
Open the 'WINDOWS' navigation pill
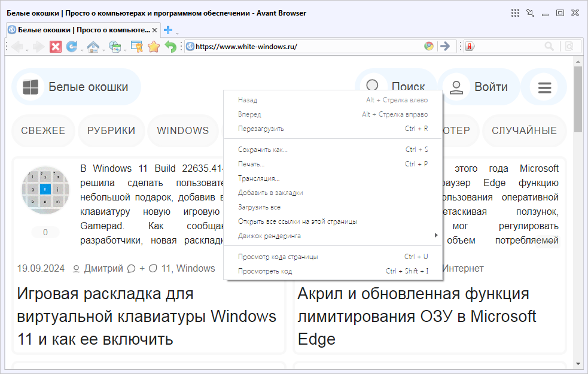pos(183,130)
